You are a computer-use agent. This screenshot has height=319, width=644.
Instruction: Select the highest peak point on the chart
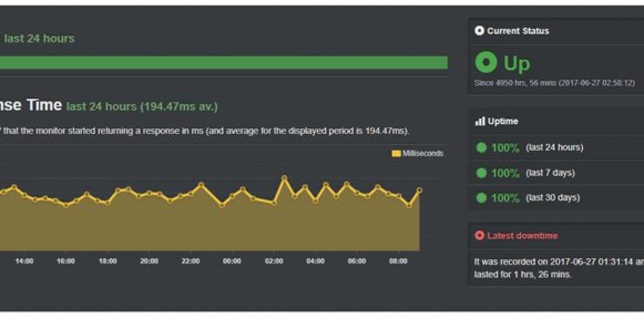click(284, 178)
